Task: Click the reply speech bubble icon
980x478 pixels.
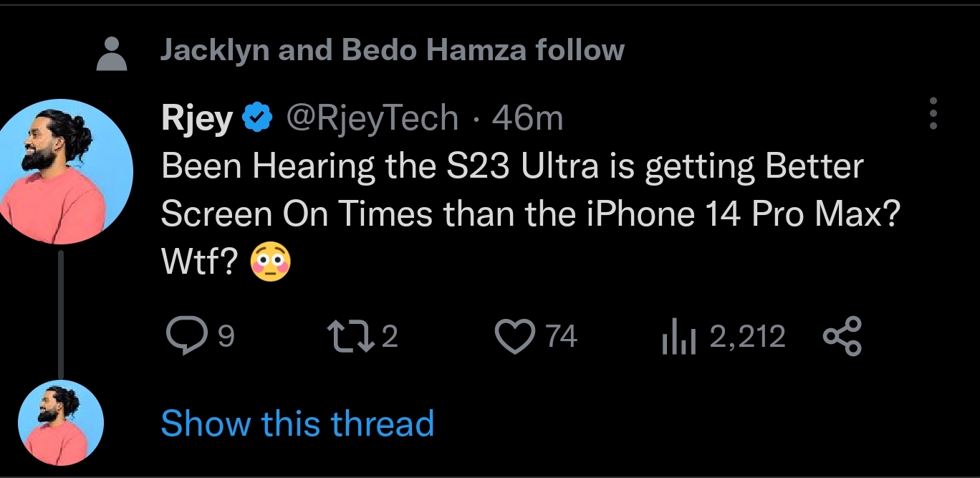Action: 183,337
